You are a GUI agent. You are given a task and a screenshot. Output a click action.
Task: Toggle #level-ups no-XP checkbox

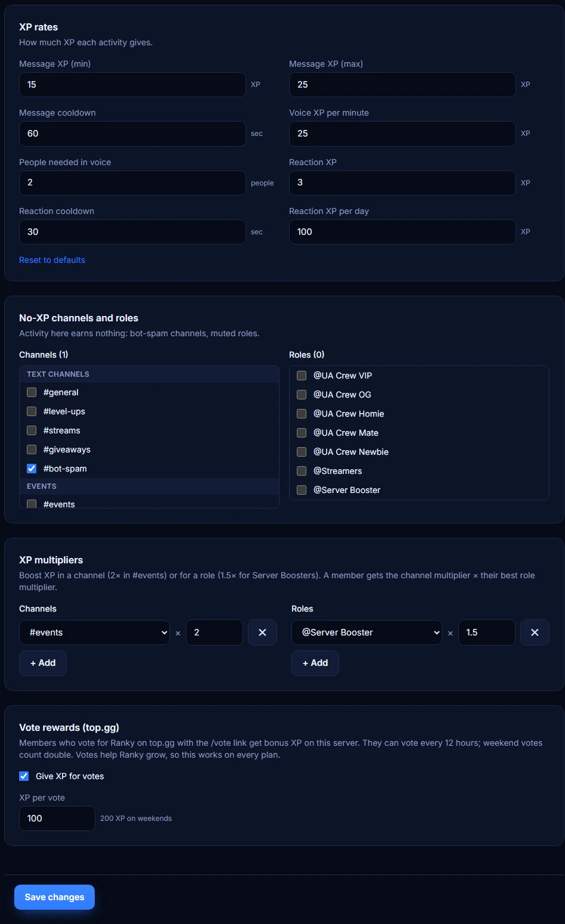coord(32,411)
